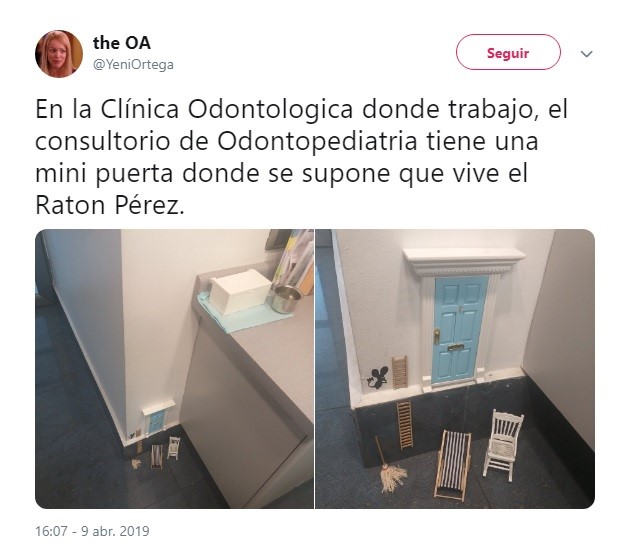
Task: Open the @YeniOrtega handle link
Action: point(133,64)
